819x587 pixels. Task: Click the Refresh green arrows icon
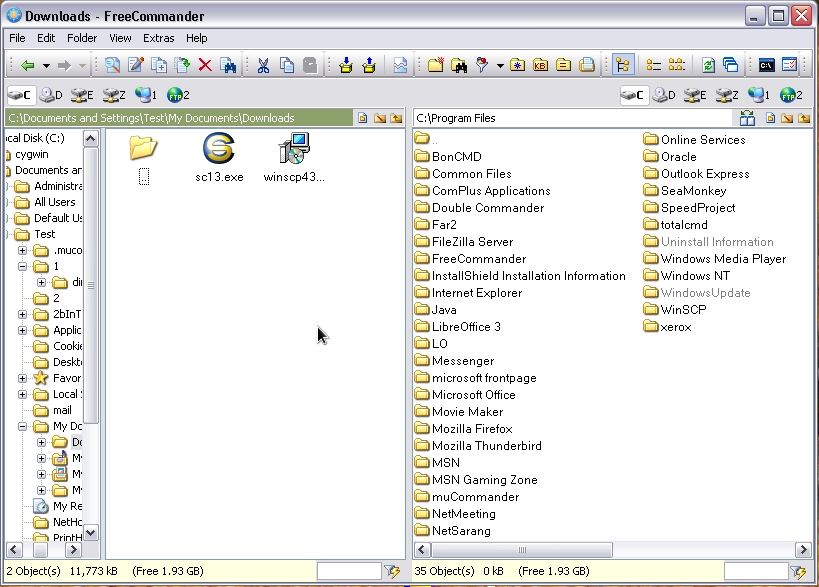708,65
